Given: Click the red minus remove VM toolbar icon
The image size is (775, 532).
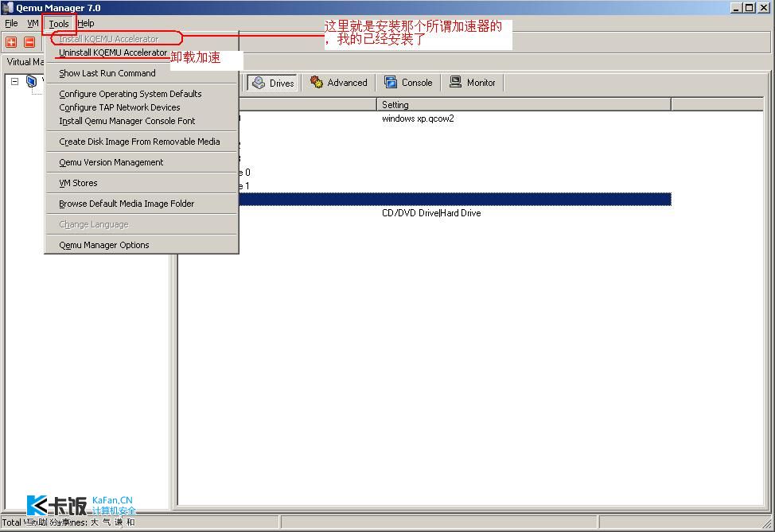Looking at the screenshot, I should pyautogui.click(x=29, y=42).
